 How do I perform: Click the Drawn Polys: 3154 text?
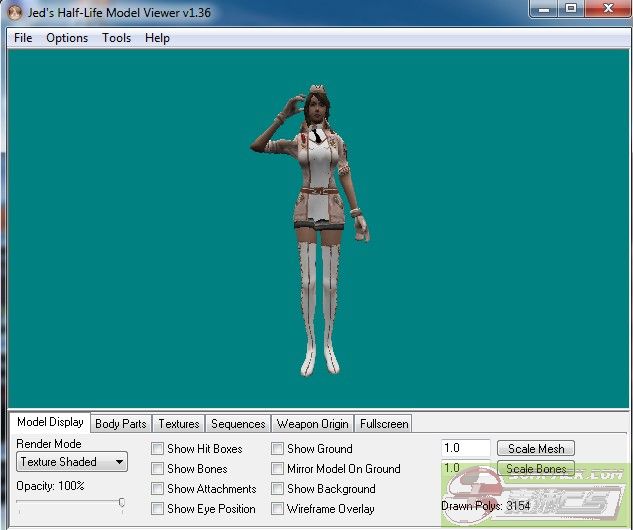(x=486, y=505)
